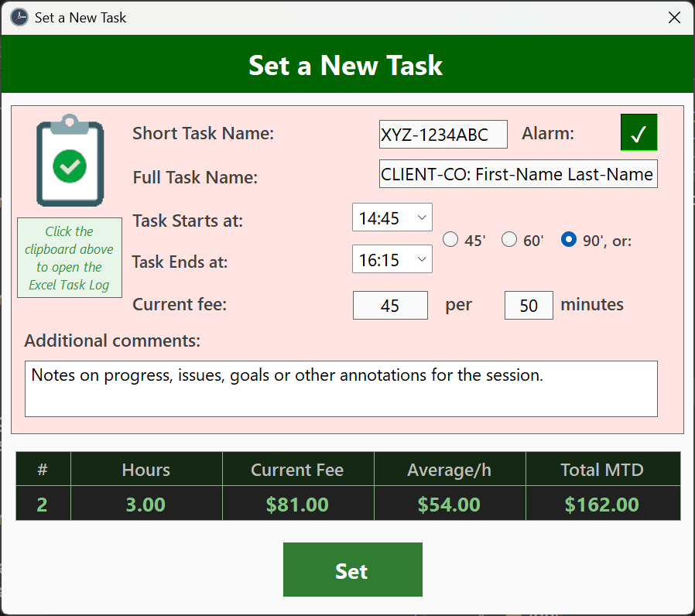Screen dimensions: 695x616
Task: Click the Average/h column header
Action: 449,469
